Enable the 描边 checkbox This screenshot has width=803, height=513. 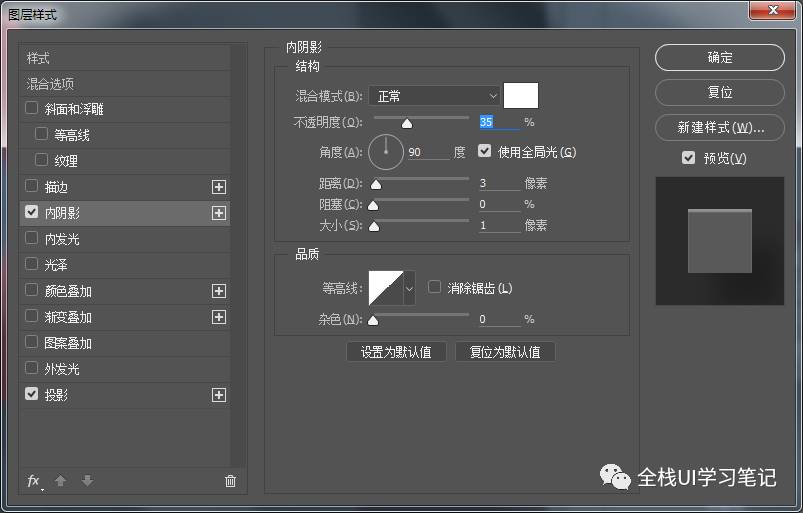32,186
